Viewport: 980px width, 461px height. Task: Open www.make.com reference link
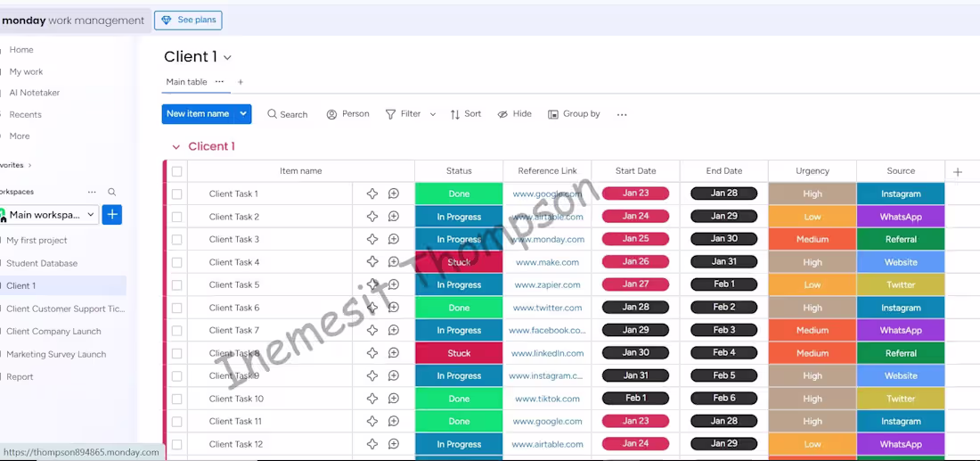click(547, 262)
